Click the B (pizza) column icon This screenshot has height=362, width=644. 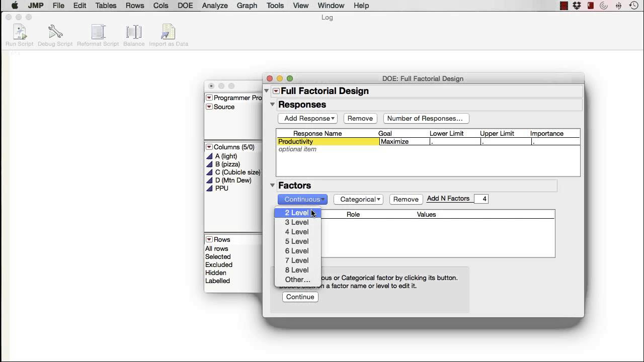point(210,164)
